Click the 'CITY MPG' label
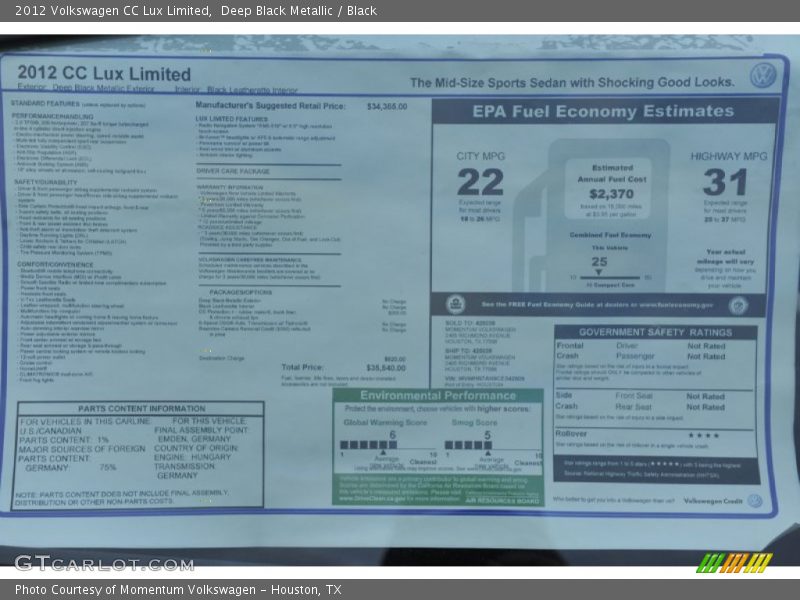The width and height of the screenshot is (800, 600). coord(481,156)
